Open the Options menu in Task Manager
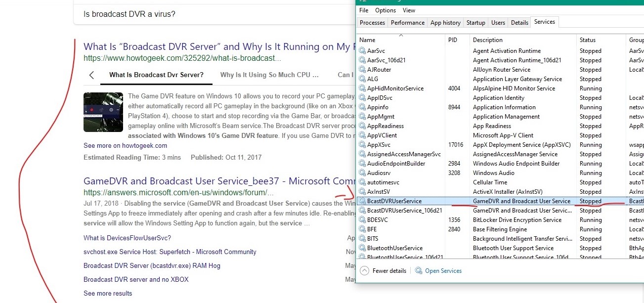Viewport: 644px width, 303px height. coord(385,10)
